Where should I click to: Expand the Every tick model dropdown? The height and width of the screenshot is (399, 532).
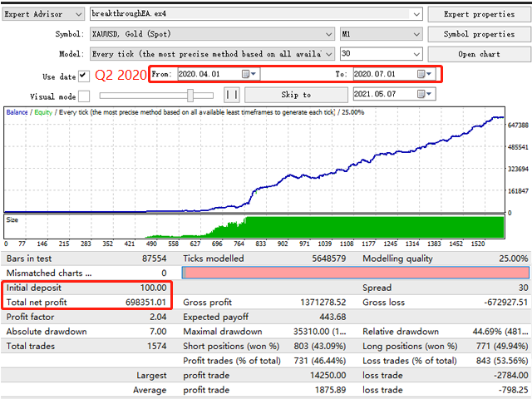tap(328, 54)
